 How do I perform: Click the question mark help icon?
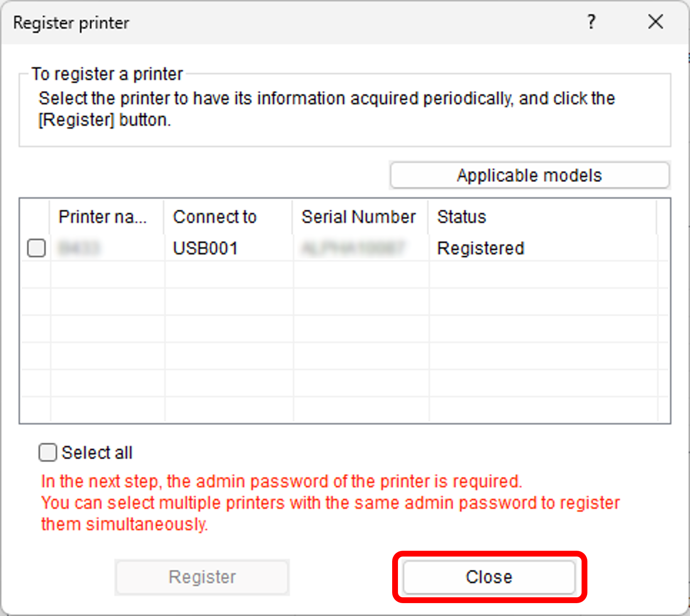coord(591,22)
